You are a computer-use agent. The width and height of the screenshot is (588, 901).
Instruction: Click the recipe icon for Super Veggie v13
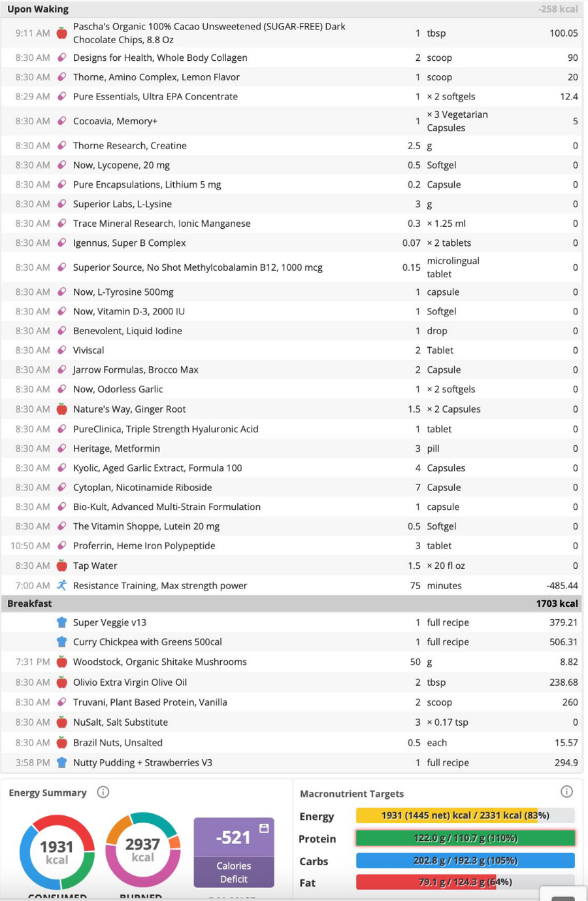click(61, 622)
